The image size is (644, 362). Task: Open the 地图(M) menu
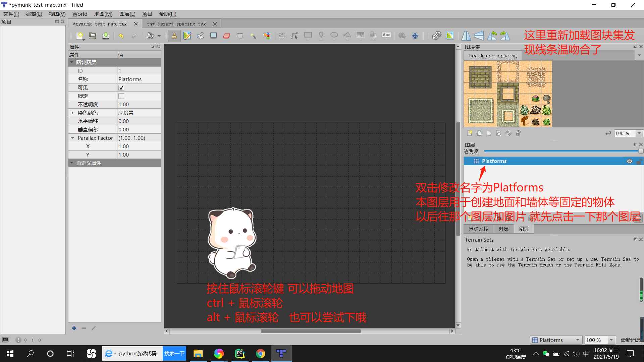click(x=103, y=14)
